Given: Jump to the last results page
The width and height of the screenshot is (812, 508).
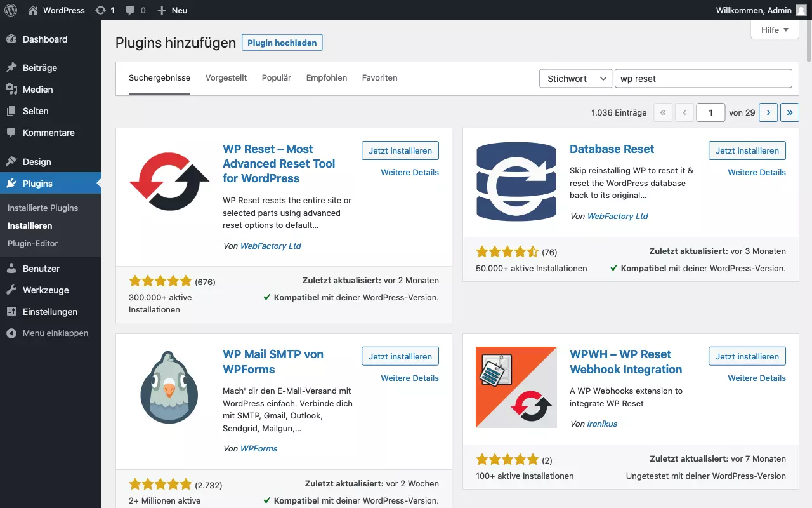Looking at the screenshot, I should point(790,112).
